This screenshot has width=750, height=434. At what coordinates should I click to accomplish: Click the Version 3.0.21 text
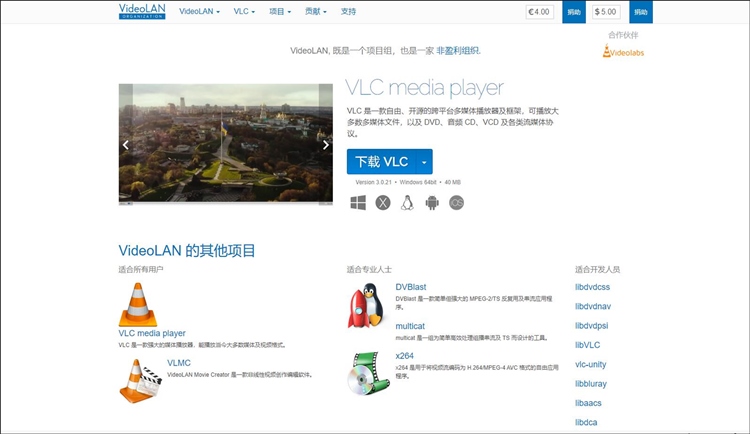[374, 182]
